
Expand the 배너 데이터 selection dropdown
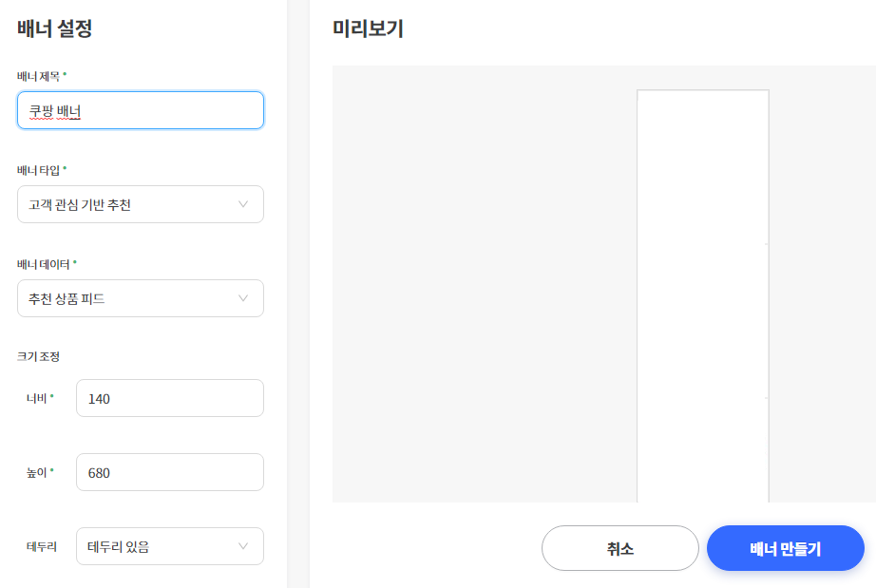(140, 298)
